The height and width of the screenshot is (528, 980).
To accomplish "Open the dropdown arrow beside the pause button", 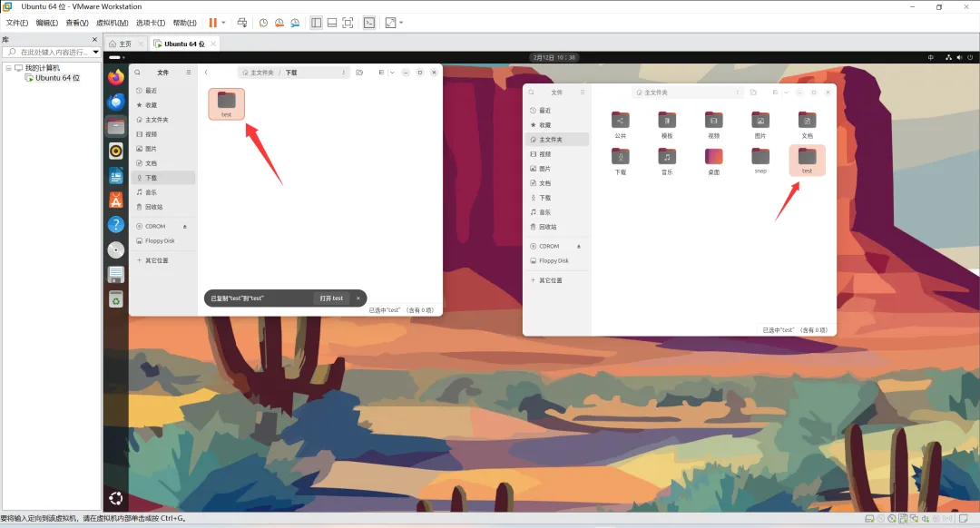I will tap(223, 23).
